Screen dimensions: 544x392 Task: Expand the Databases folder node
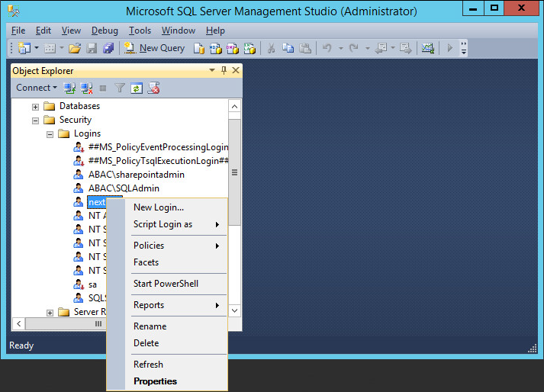[35, 106]
